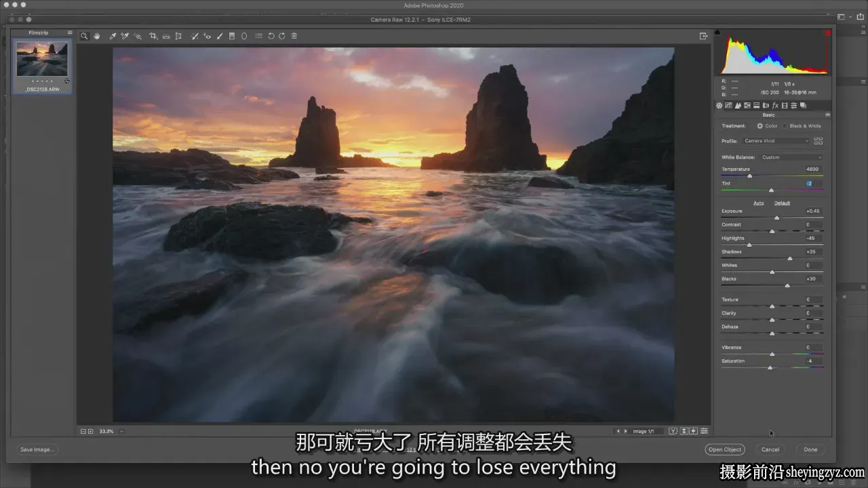The height and width of the screenshot is (488, 868).
Task: Switch to the Split Toning tab
Action: 757,106
